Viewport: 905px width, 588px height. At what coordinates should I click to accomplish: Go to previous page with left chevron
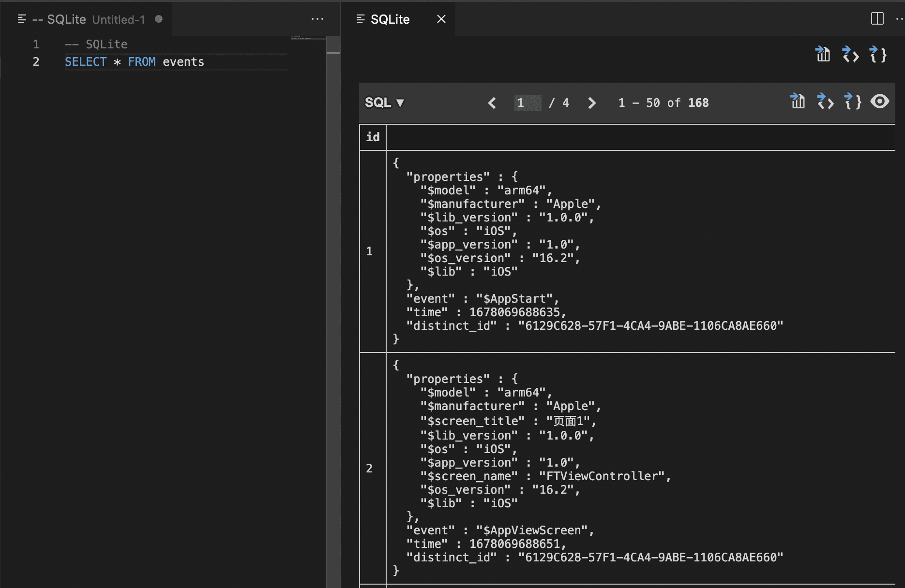(492, 103)
